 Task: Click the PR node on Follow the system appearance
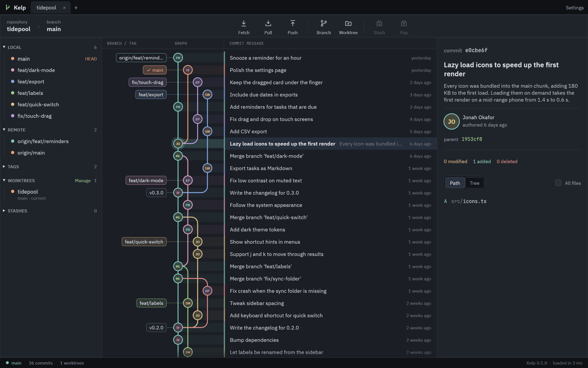tap(188, 205)
